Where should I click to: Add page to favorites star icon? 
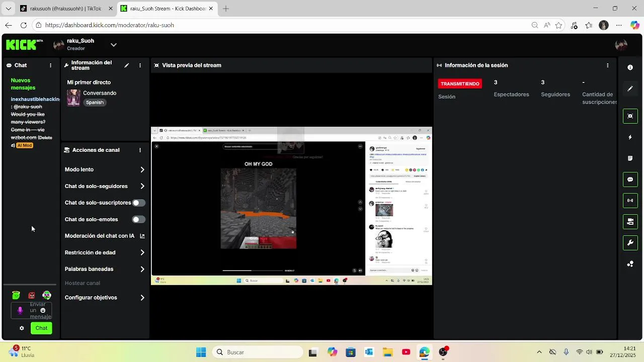coord(558,25)
